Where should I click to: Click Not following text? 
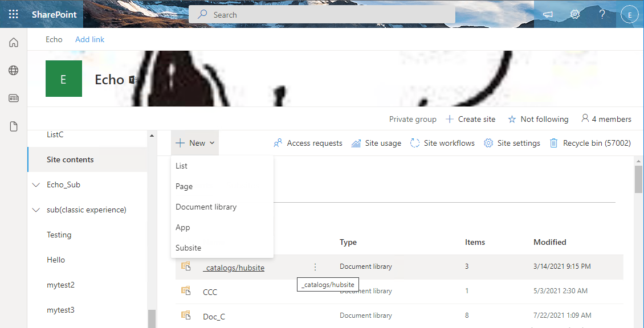tap(544, 119)
